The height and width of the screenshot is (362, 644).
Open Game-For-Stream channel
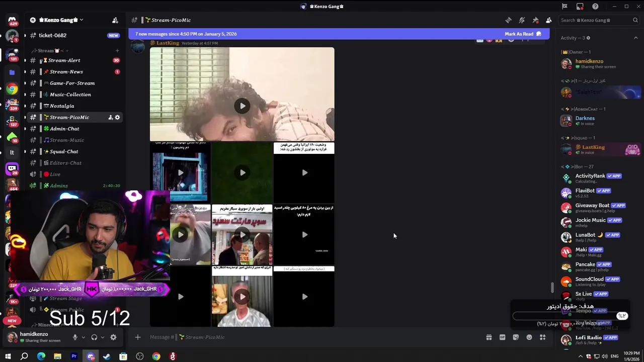[74, 83]
